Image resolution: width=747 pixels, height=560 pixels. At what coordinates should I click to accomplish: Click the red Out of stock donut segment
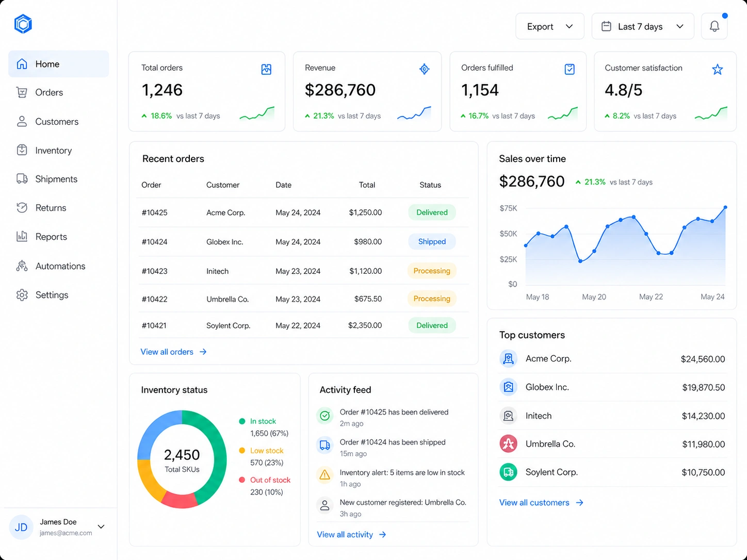pyautogui.click(x=180, y=500)
